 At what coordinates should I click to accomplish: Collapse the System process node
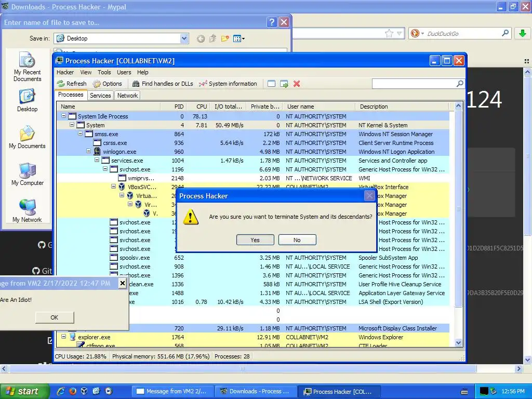pyautogui.click(x=72, y=125)
